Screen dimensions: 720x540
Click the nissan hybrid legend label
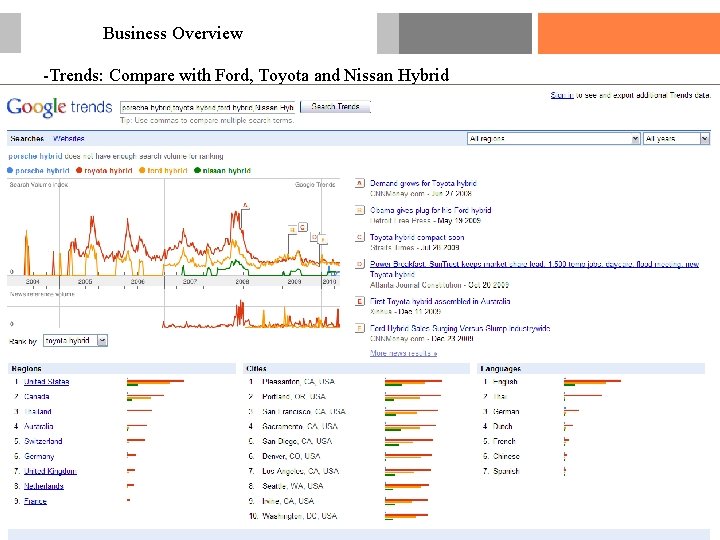tap(226, 170)
